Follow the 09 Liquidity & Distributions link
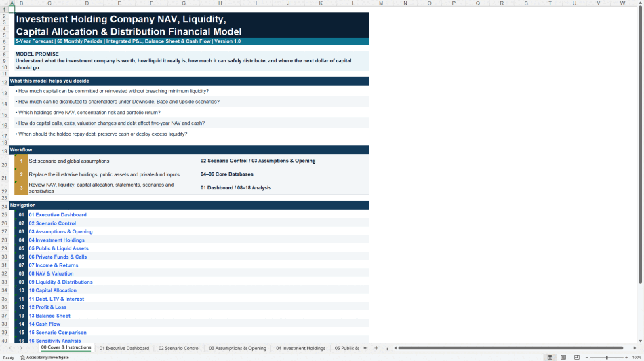 60,282
